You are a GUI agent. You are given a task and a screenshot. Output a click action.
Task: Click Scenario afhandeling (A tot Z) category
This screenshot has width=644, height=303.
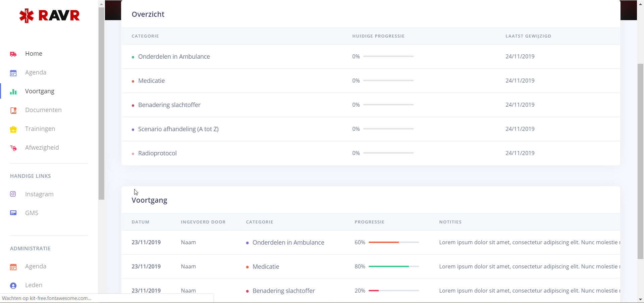coord(178,129)
